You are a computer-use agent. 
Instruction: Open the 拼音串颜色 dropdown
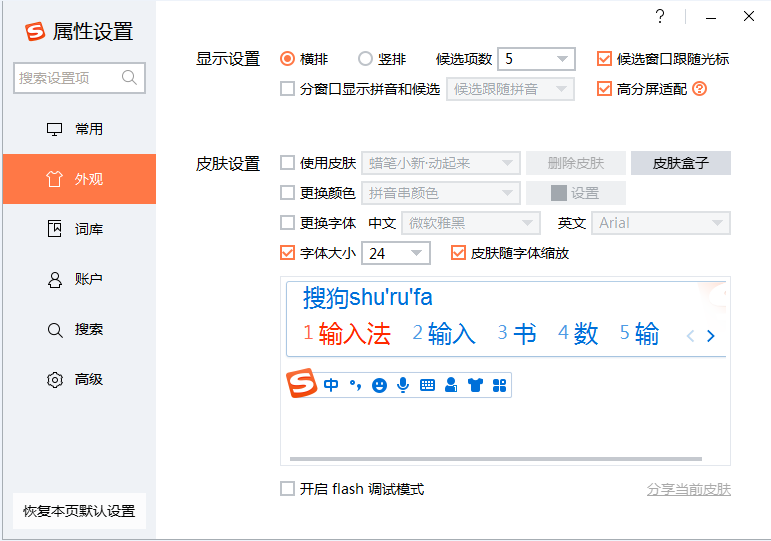(x=441, y=193)
